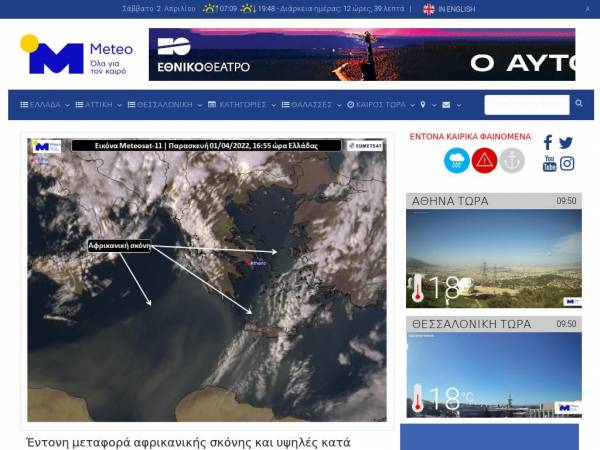The height and width of the screenshot is (450, 600).
Task: Open the Meteosat-11 satellite image
Action: click(x=207, y=280)
